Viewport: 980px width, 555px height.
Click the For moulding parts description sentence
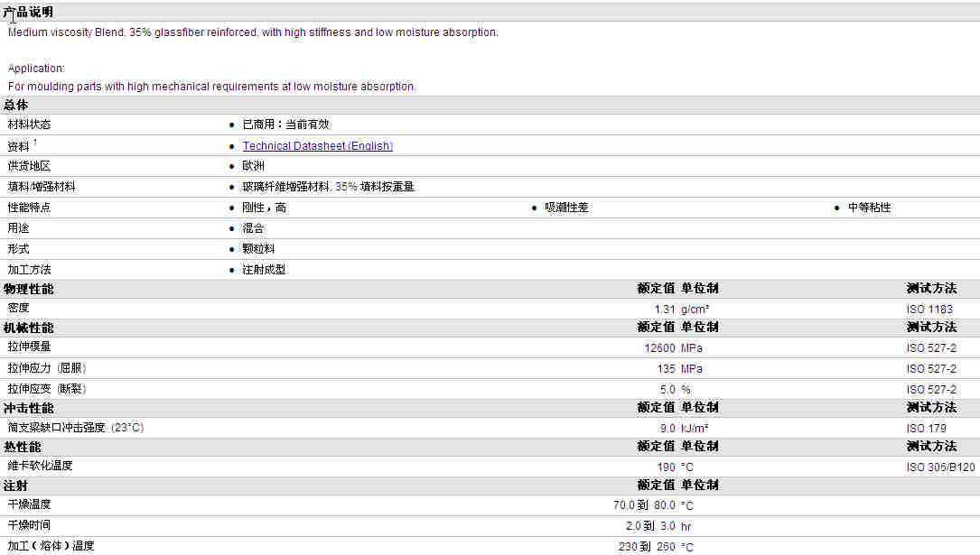212,86
